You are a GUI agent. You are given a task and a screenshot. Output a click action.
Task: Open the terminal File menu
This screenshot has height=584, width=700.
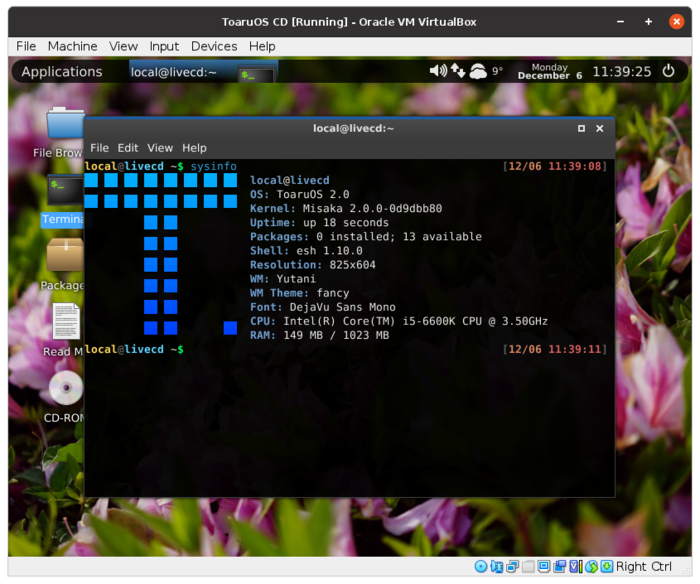click(x=100, y=148)
